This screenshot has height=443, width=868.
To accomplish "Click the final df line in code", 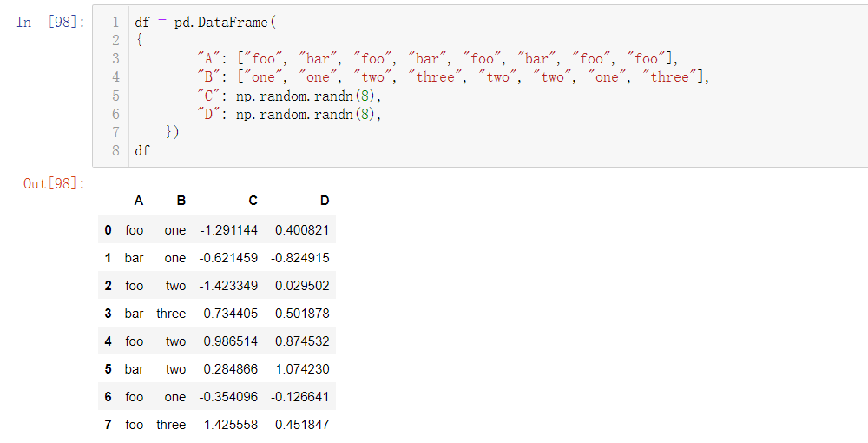I will click(142, 150).
